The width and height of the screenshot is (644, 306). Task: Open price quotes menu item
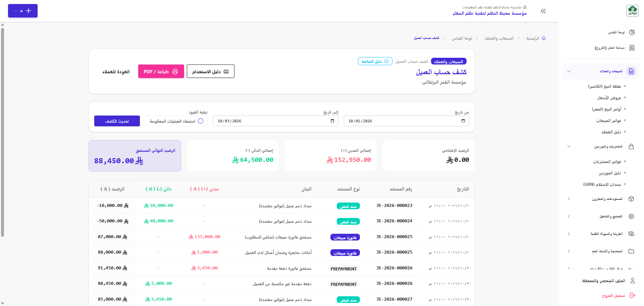click(609, 98)
